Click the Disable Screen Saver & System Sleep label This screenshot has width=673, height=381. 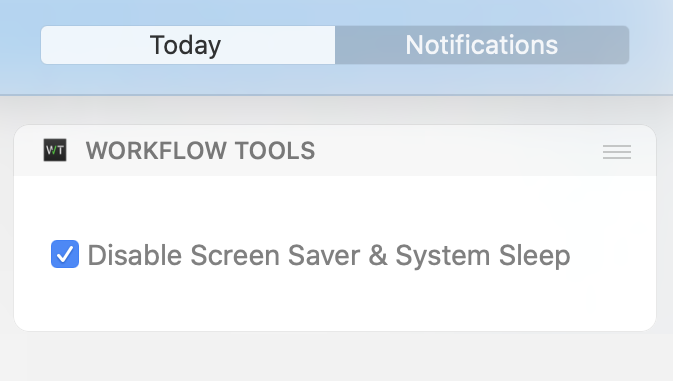click(329, 256)
